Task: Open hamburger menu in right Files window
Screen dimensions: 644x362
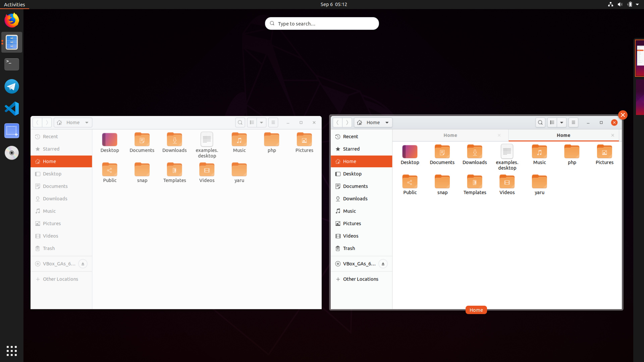Action: click(573, 123)
